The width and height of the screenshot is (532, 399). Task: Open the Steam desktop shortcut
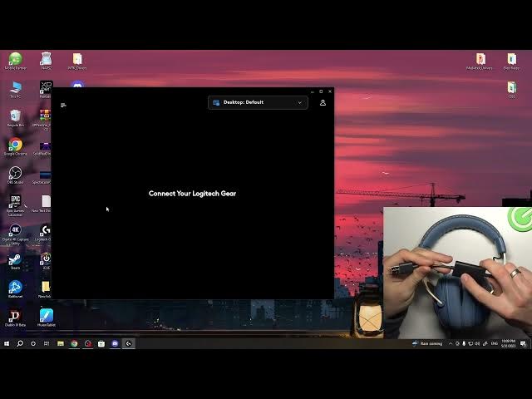[x=15, y=262]
